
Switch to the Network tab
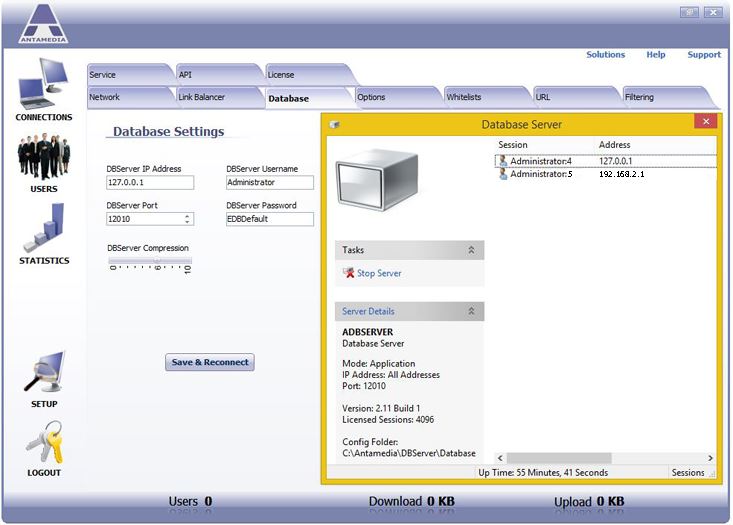coord(128,97)
